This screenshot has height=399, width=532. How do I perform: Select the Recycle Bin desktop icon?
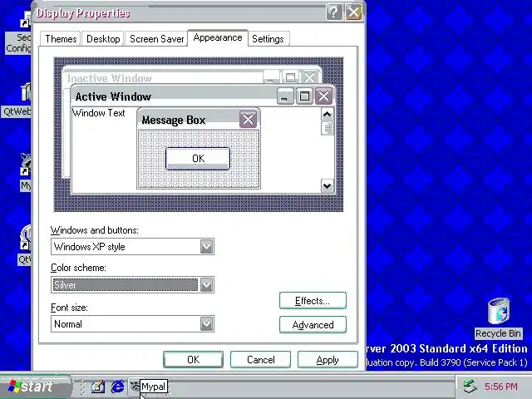[x=498, y=318]
